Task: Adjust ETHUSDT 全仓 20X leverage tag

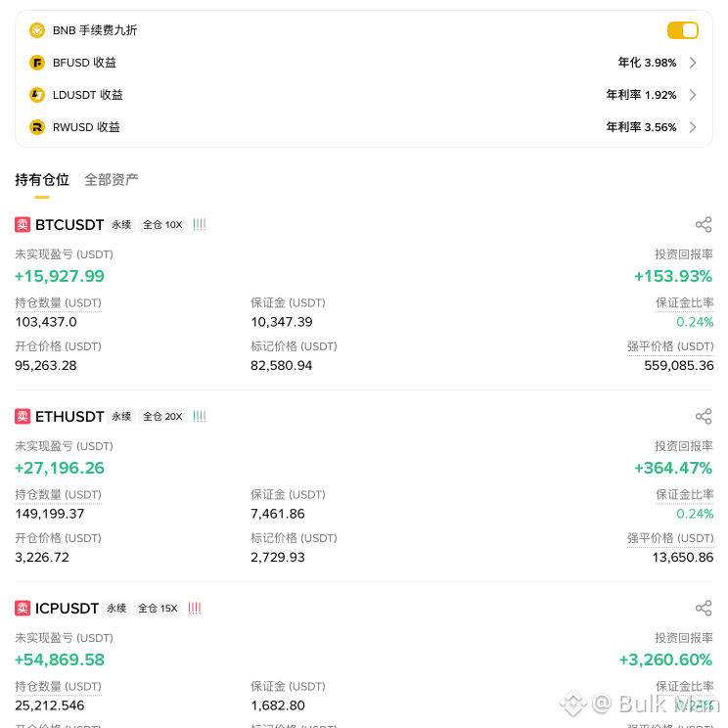Action: coord(162,417)
